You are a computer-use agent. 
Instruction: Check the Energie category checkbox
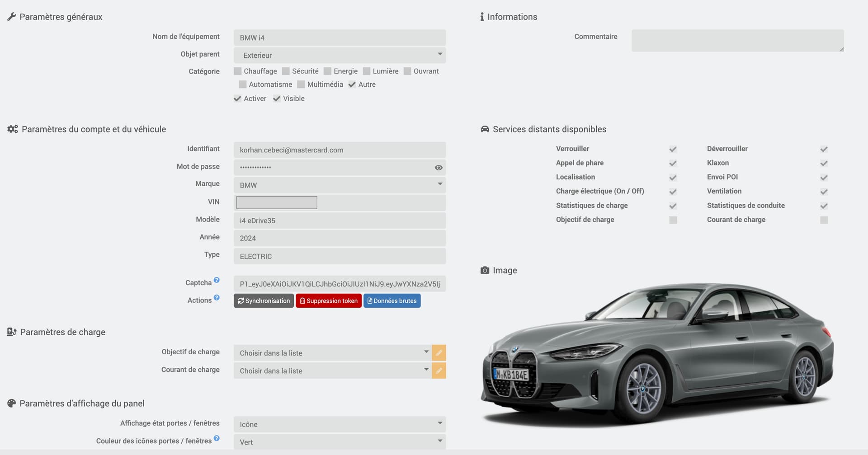coord(327,71)
